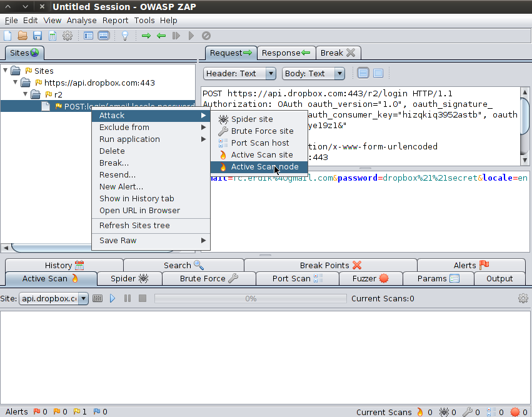Switch to the Port Scan tab
Screen dimensions: 532x417
tap(298, 279)
